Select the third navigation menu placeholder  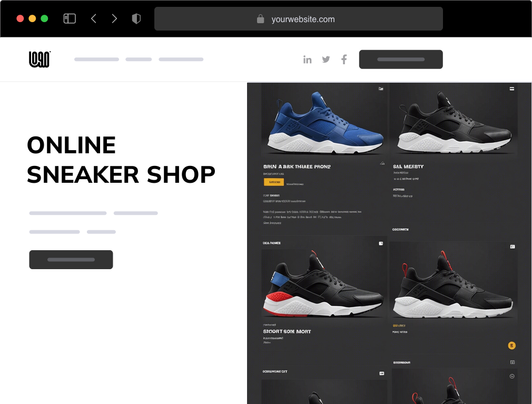[181, 60]
